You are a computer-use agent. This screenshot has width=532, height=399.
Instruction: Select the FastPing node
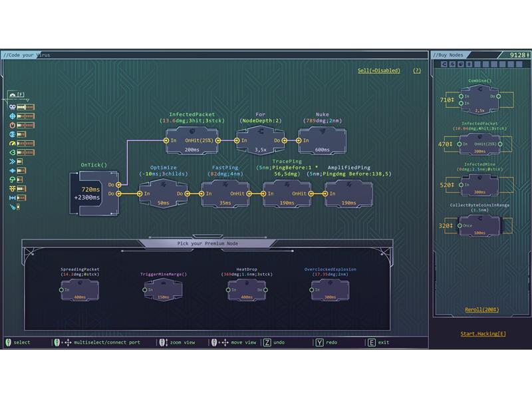(225, 194)
